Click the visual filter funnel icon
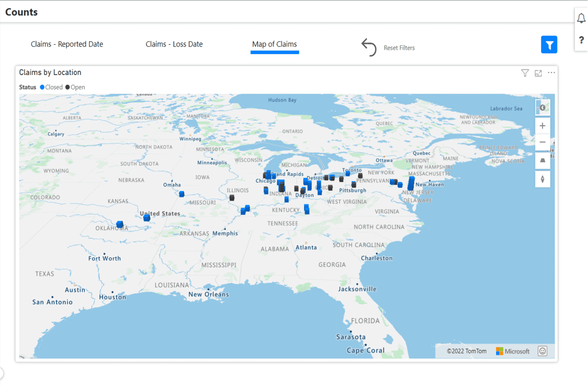 pos(525,73)
